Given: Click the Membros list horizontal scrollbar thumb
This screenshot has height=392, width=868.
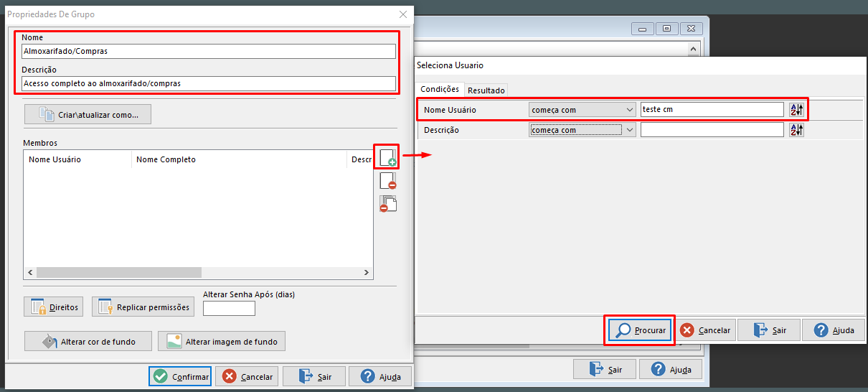Looking at the screenshot, I should (x=119, y=273).
